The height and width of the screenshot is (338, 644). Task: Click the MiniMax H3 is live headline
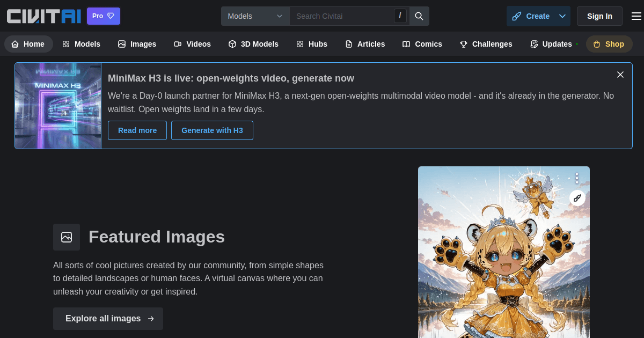coord(231,78)
